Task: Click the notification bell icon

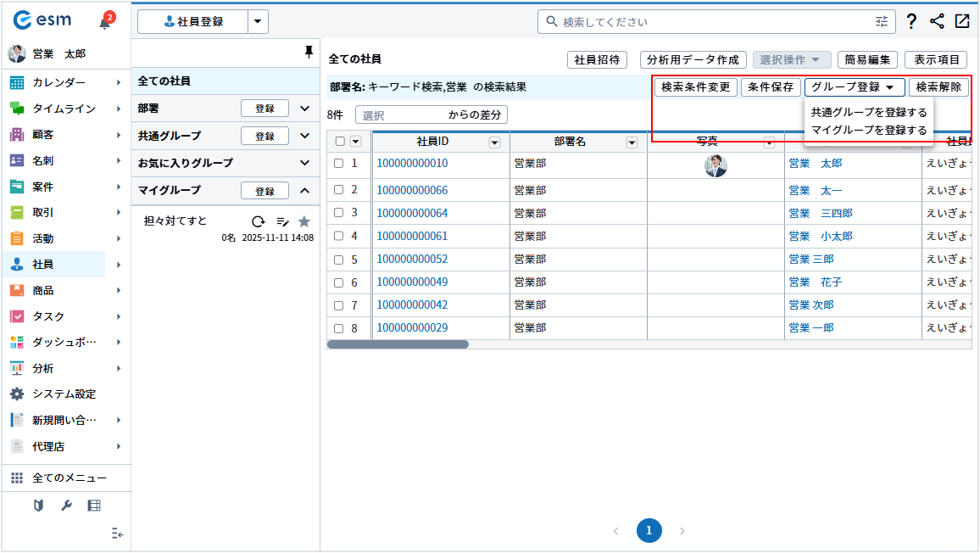Action: tap(105, 22)
